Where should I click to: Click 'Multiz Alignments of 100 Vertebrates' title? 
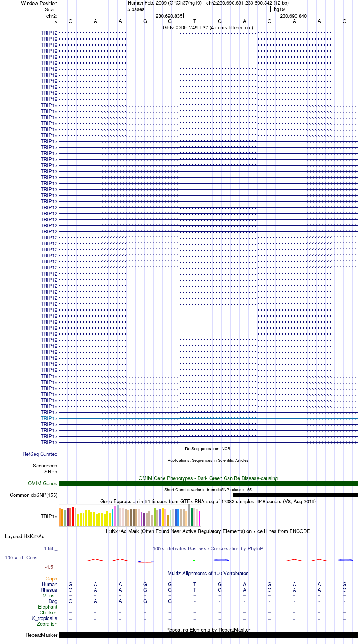tap(208, 573)
